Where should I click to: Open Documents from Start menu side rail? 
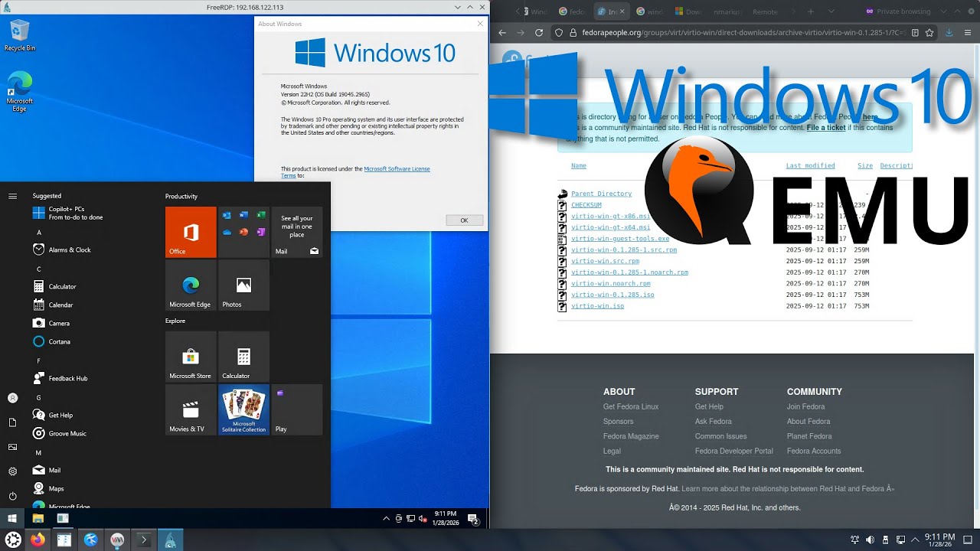coord(12,422)
